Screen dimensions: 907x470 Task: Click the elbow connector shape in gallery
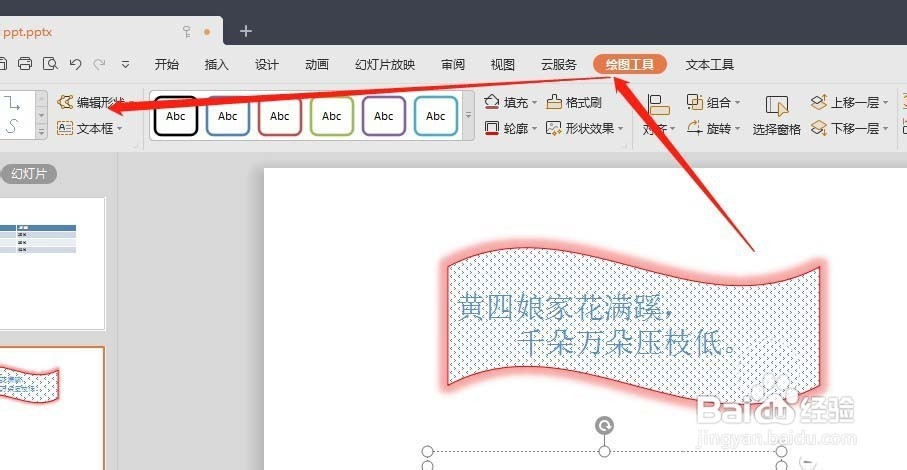(12, 103)
